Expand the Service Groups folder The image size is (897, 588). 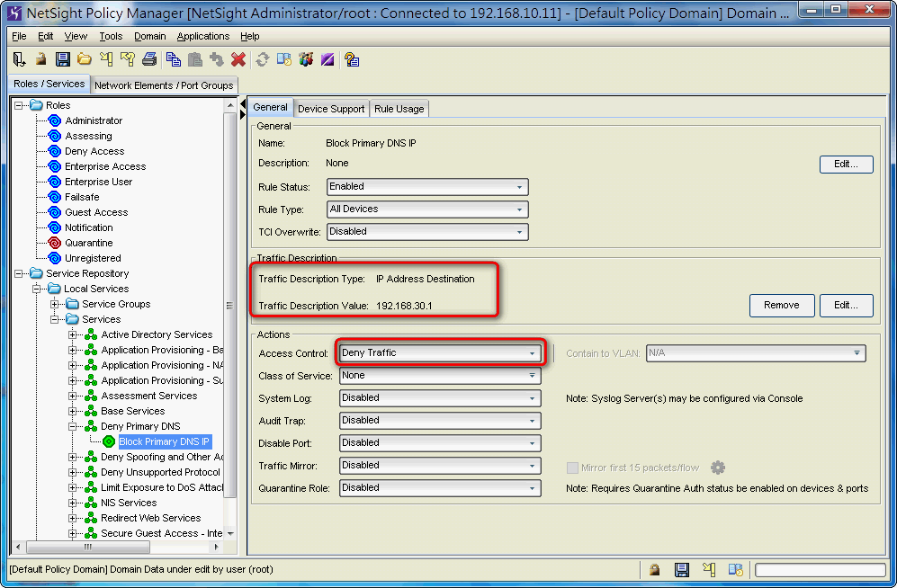(55, 304)
